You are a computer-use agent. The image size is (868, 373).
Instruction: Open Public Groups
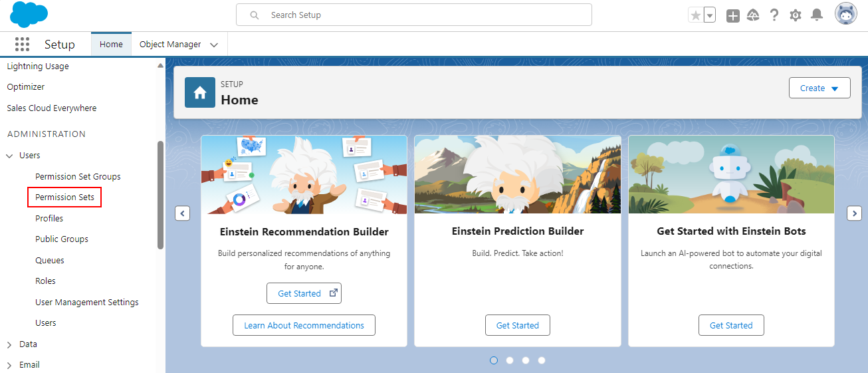pyautogui.click(x=62, y=239)
